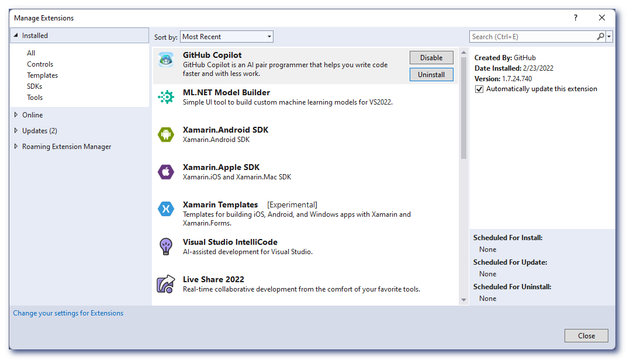Viewport: 630px width, 364px height.
Task: Click the Date Installed: 2/23/2022 text
Action: (514, 68)
